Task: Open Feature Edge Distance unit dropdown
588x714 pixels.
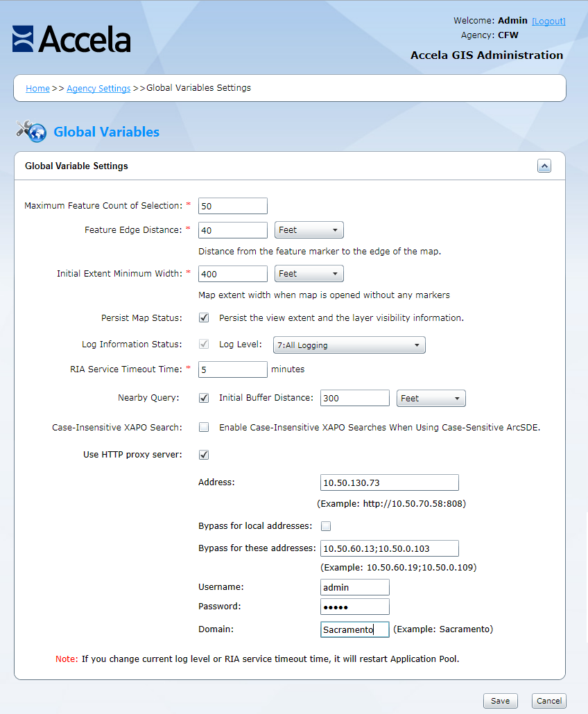Action: tap(309, 230)
